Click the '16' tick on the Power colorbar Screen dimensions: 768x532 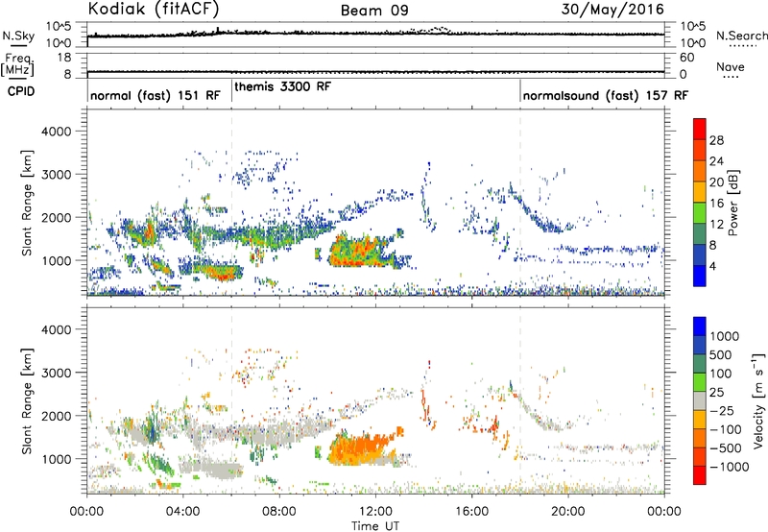coord(716,204)
